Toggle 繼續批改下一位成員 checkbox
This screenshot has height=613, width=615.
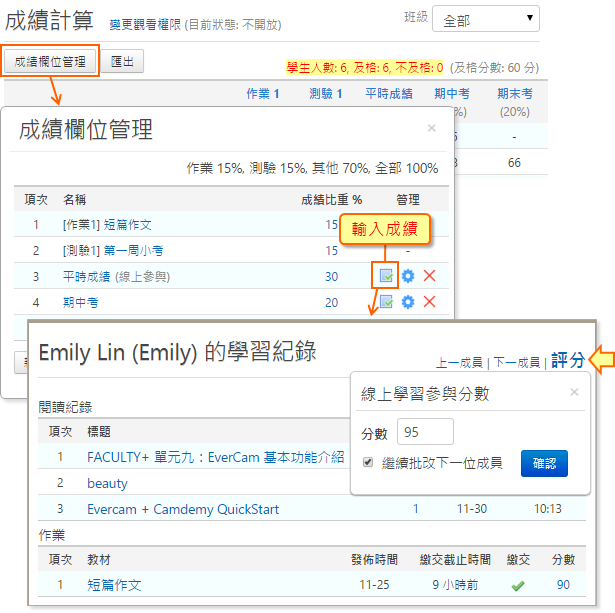(367, 463)
